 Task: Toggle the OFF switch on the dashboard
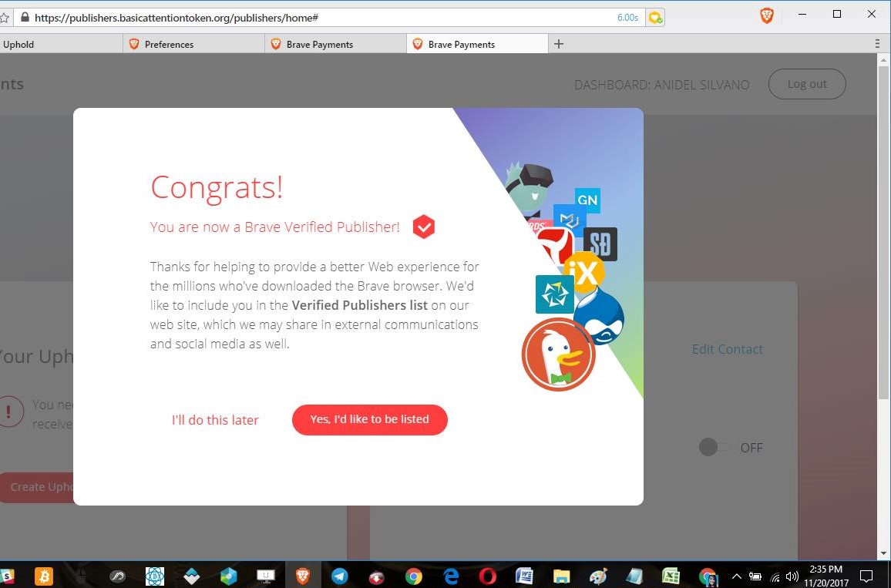(x=714, y=448)
